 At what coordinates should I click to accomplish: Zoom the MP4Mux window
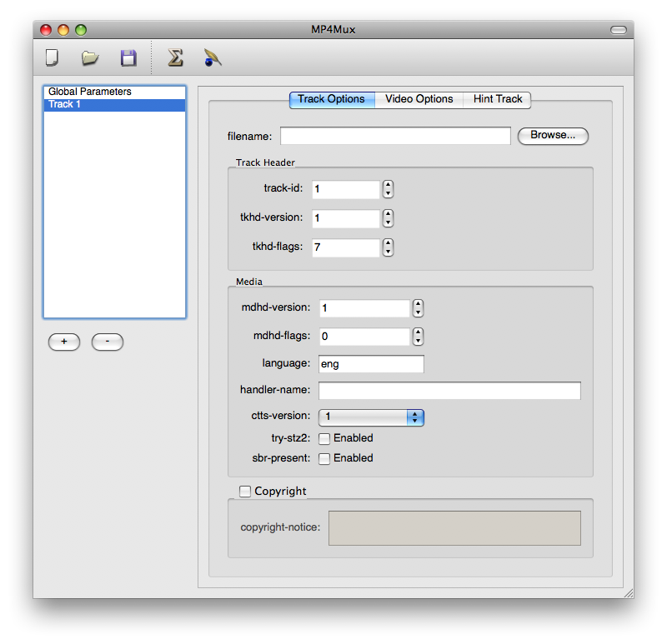pos(81,30)
